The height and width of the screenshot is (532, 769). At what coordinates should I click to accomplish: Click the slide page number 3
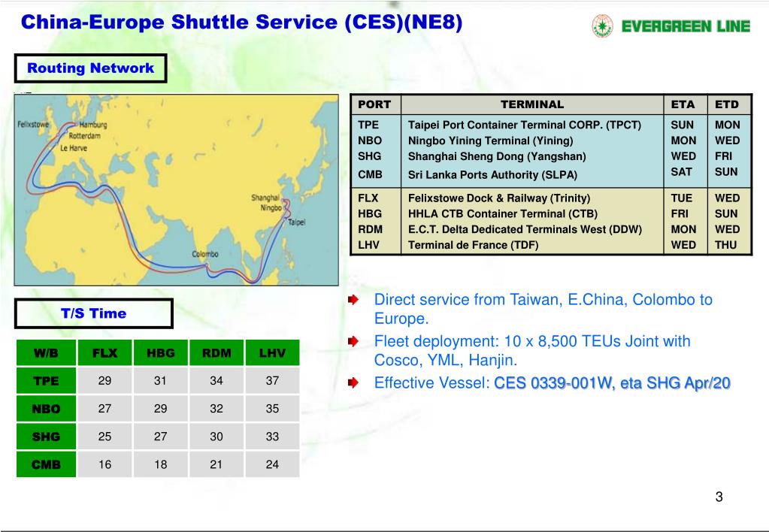719,497
